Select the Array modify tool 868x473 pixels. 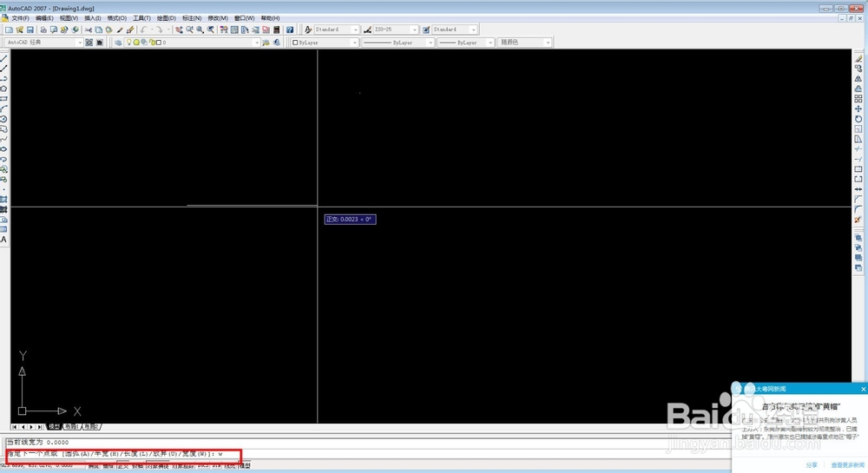tap(858, 98)
